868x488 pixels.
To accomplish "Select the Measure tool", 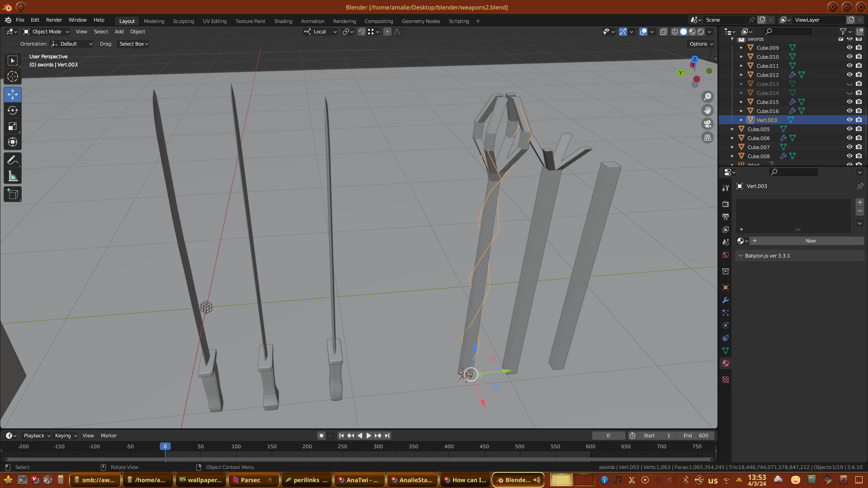I will pyautogui.click(x=13, y=177).
